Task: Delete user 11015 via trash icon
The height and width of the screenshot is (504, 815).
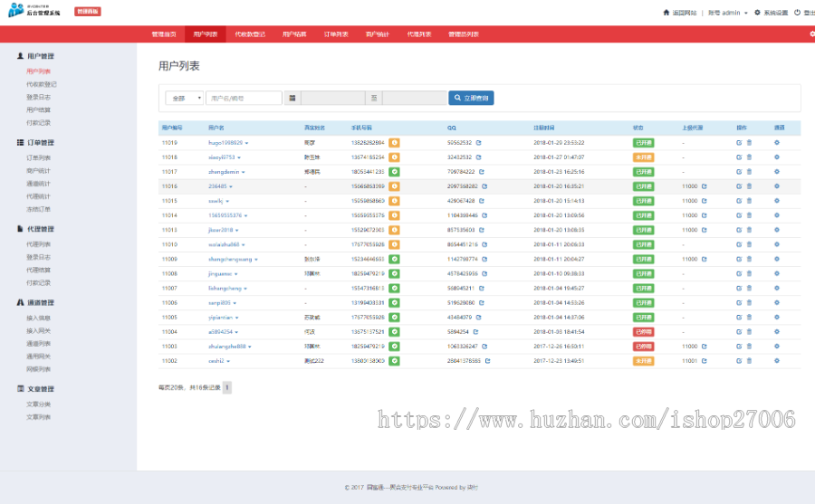Action: click(x=749, y=201)
